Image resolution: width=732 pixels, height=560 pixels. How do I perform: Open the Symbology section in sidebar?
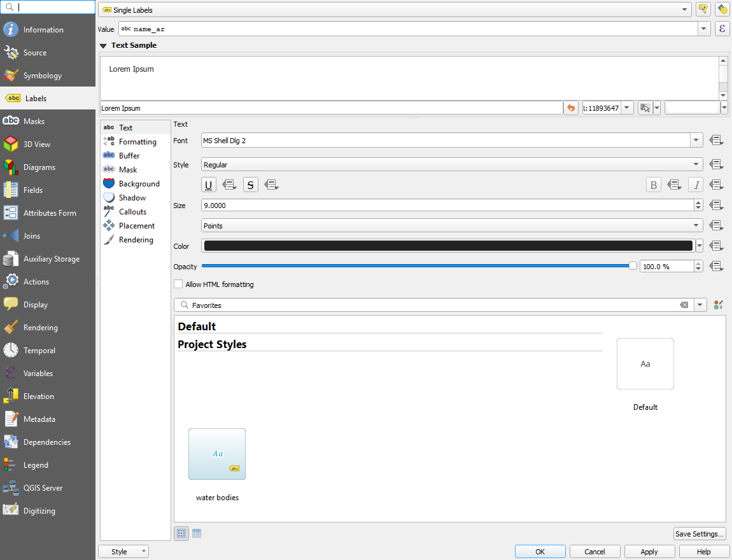(x=48, y=75)
